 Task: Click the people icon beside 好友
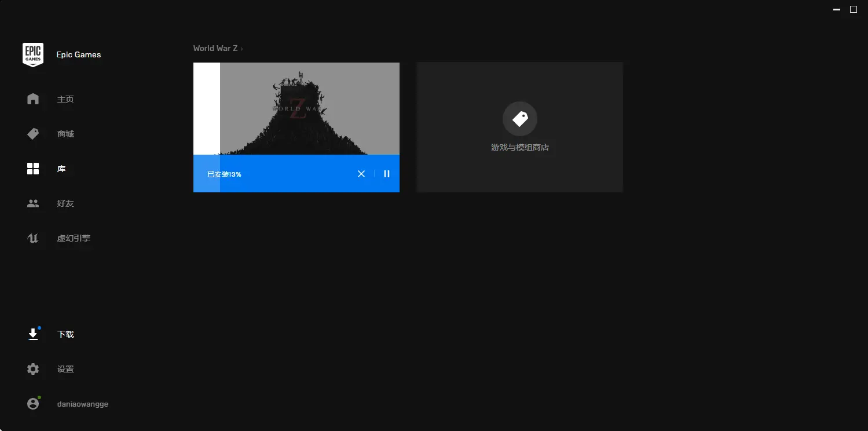pyautogui.click(x=33, y=203)
